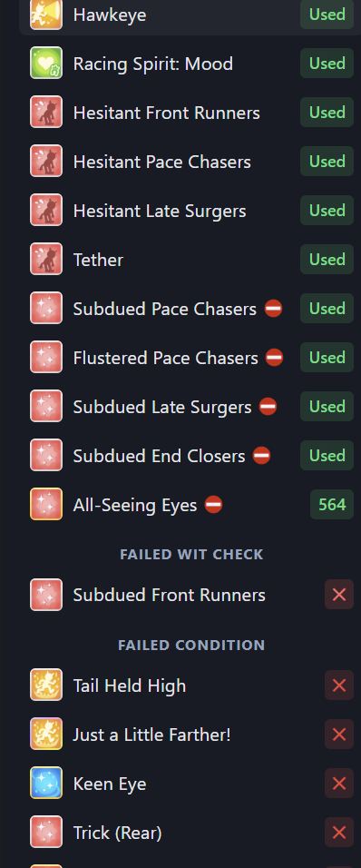Click the FAILED WIT CHECK section header
Image resolution: width=361 pixels, height=868 pixels.
tap(191, 554)
